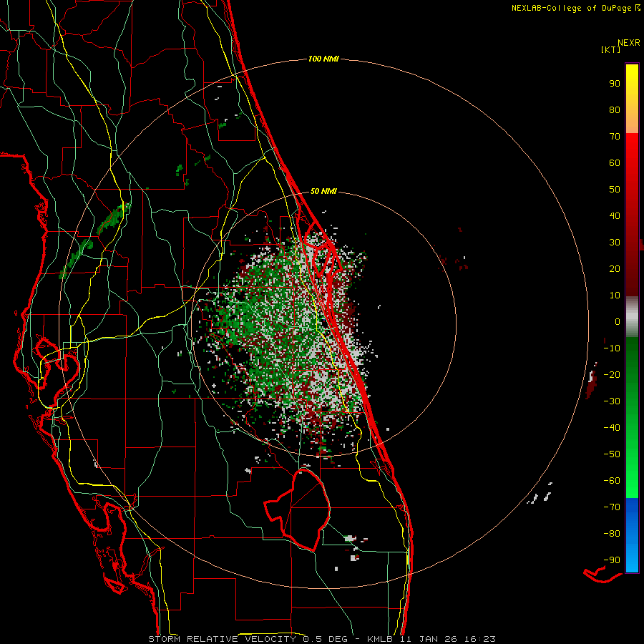Click the 20 value on the velocity scale
644x644 pixels.
coord(615,268)
